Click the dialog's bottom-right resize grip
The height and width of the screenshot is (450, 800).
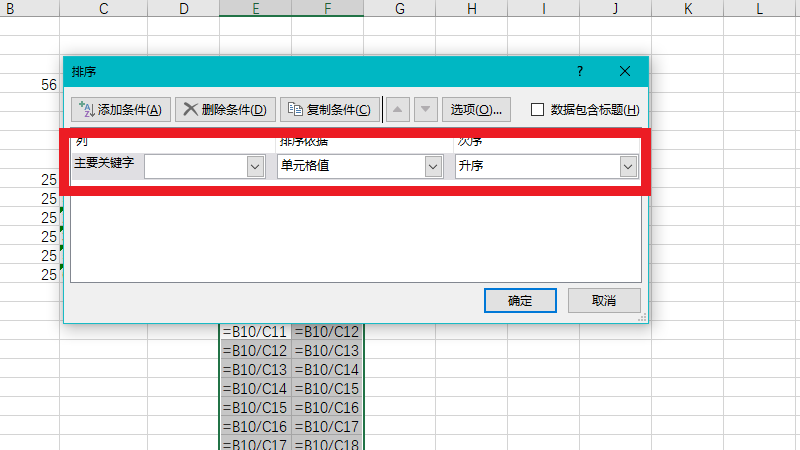[642, 317]
